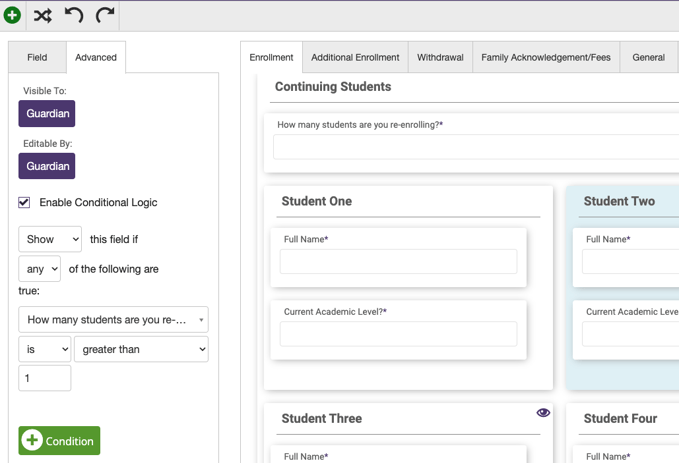The width and height of the screenshot is (679, 463).
Task: Open the any/all dropdown
Action: 39,269
